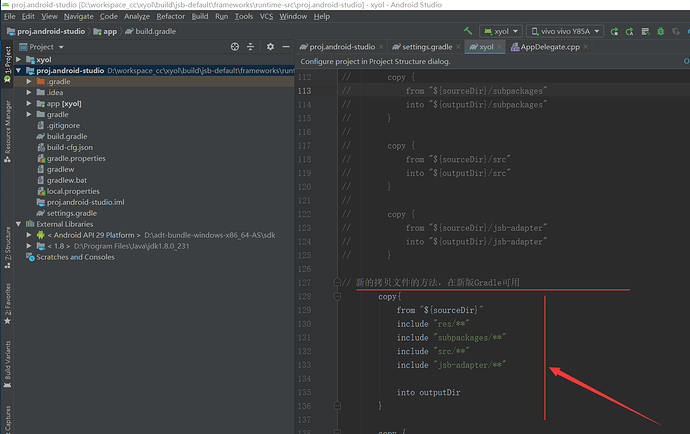Hide the Project panel with minimize icon
The width and height of the screenshot is (690, 434).
(x=285, y=47)
